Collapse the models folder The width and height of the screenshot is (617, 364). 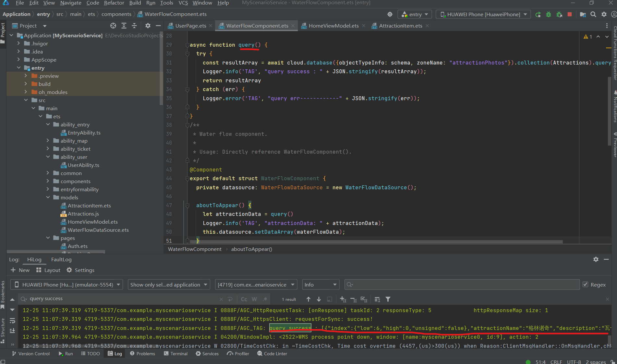[x=48, y=197]
